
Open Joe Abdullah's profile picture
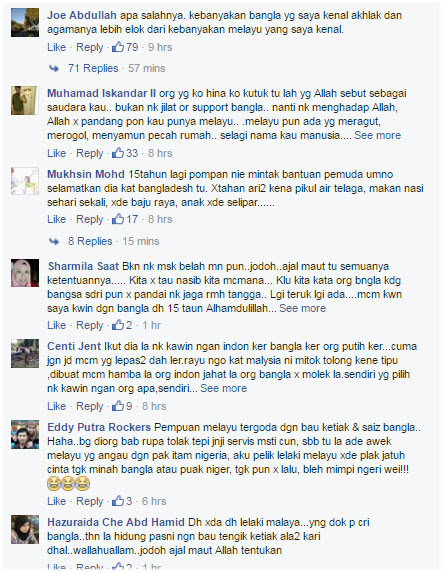tap(25, 23)
